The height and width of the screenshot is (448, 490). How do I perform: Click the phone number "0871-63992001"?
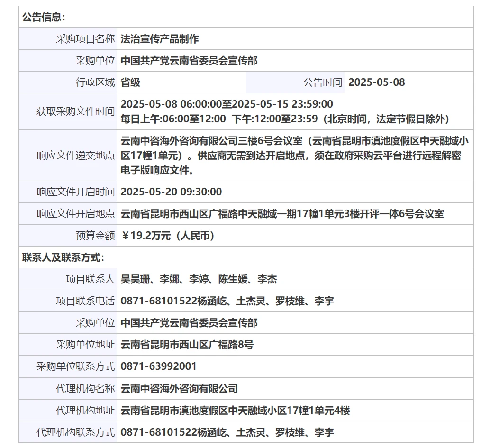158,366
